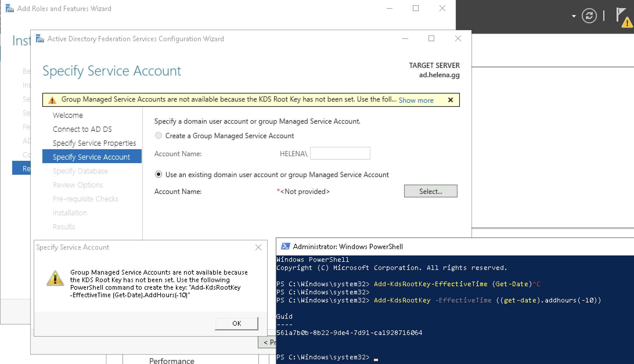Open the notifications flag with warning
This screenshot has height=364, width=634.
623,17
